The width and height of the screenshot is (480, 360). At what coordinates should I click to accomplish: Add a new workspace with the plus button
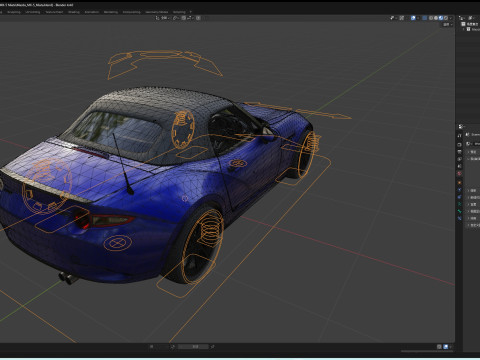pos(191,12)
